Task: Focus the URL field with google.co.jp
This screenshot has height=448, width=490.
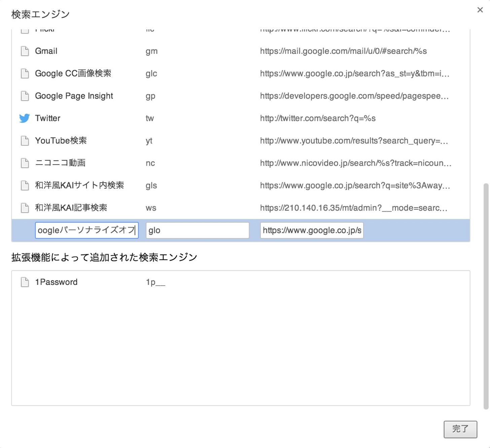Action: coord(312,230)
